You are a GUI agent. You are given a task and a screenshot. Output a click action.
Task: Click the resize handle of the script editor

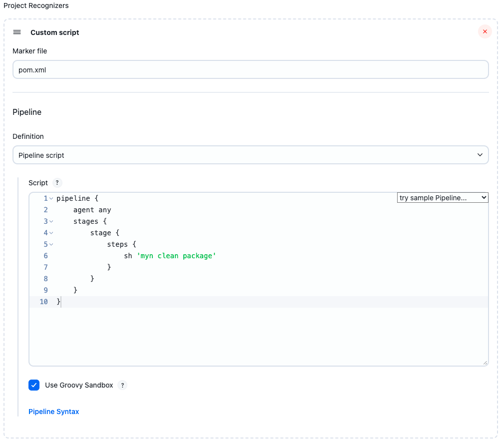[x=485, y=362]
